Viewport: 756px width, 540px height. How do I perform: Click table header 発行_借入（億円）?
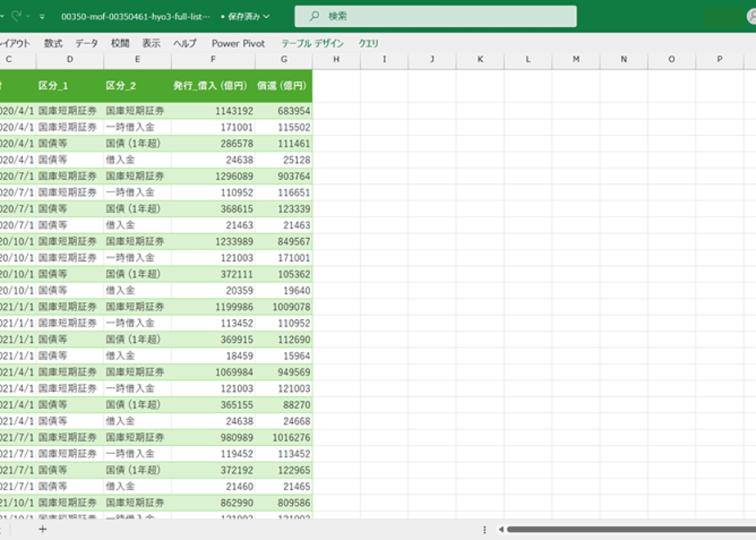point(213,86)
